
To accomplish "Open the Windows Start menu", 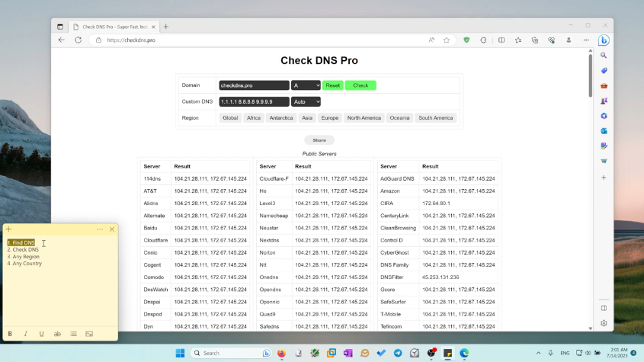I will pyautogui.click(x=180, y=353).
